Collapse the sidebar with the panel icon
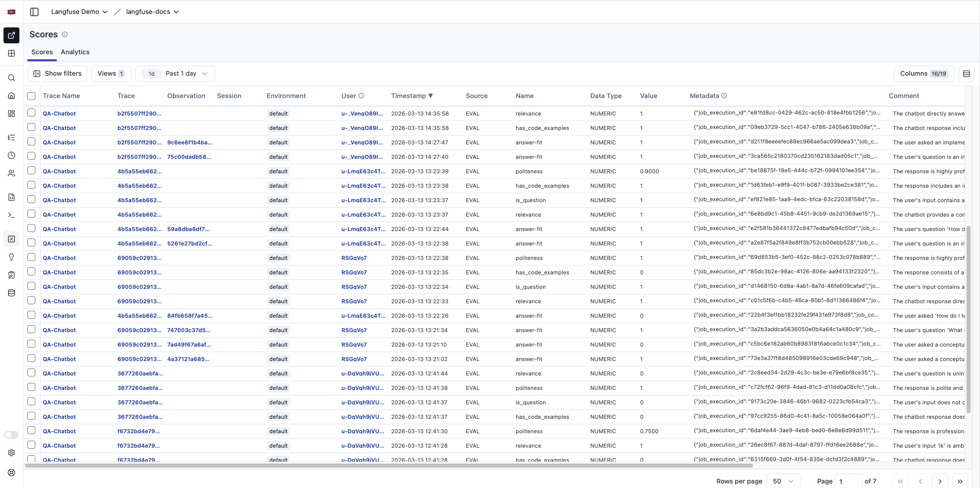 (34, 11)
